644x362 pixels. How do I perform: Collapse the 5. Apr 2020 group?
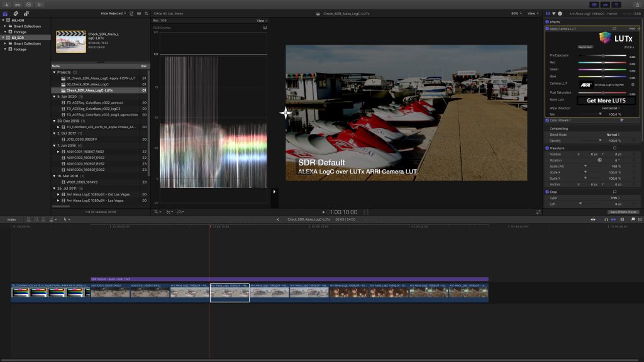pos(54,96)
